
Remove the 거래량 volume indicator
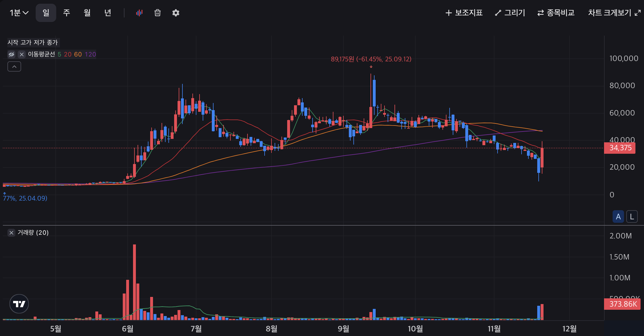[11, 233]
